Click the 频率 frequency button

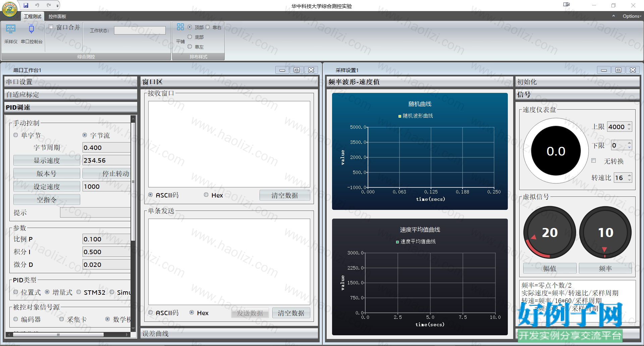click(x=605, y=269)
